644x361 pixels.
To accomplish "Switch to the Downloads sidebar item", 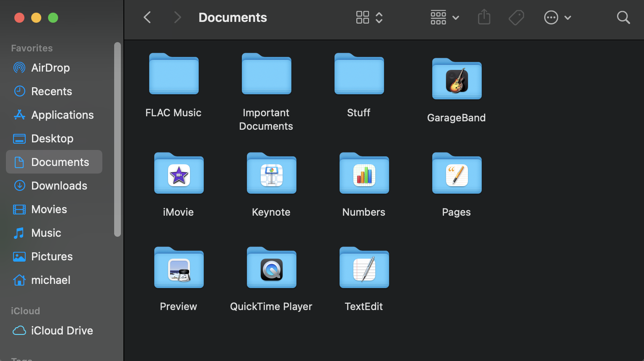I will click(59, 185).
